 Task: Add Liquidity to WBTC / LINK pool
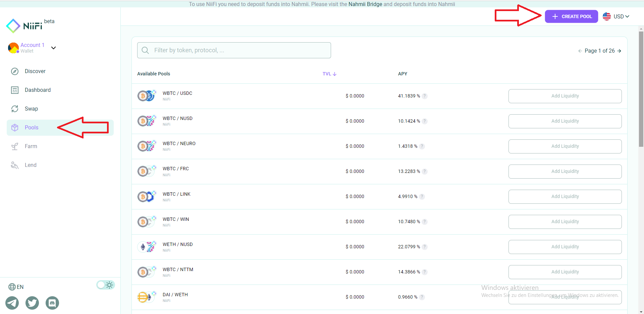(565, 197)
